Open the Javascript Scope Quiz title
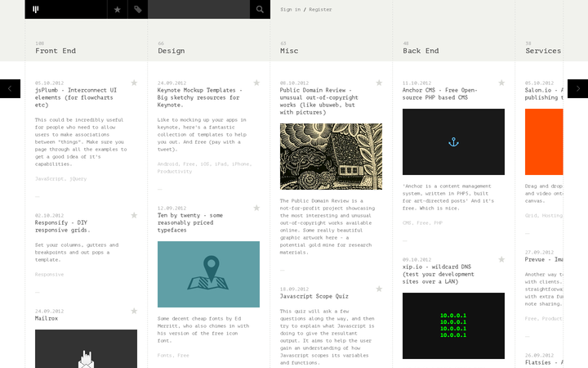This screenshot has height=368, width=588. [x=314, y=296]
